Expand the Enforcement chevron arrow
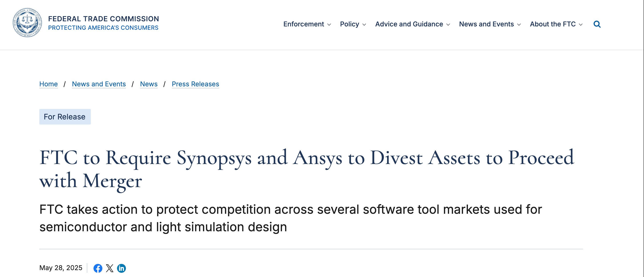Image resolution: width=644 pixels, height=277 pixels. point(329,24)
